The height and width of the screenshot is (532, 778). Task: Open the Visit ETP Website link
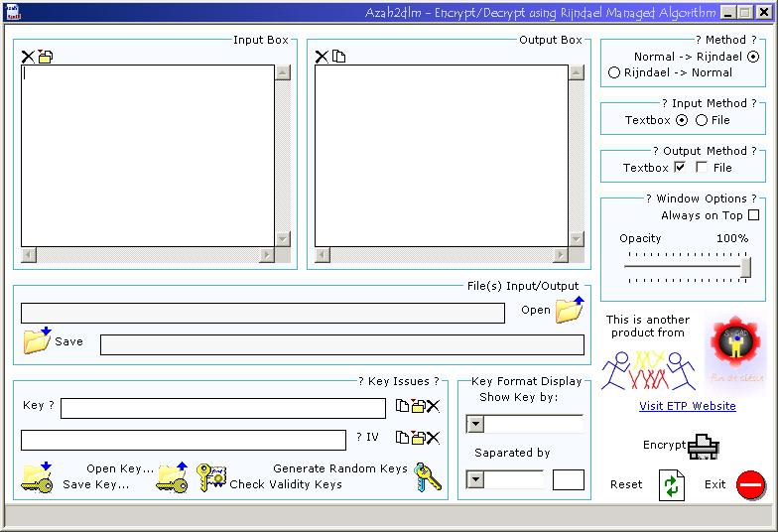coord(687,406)
